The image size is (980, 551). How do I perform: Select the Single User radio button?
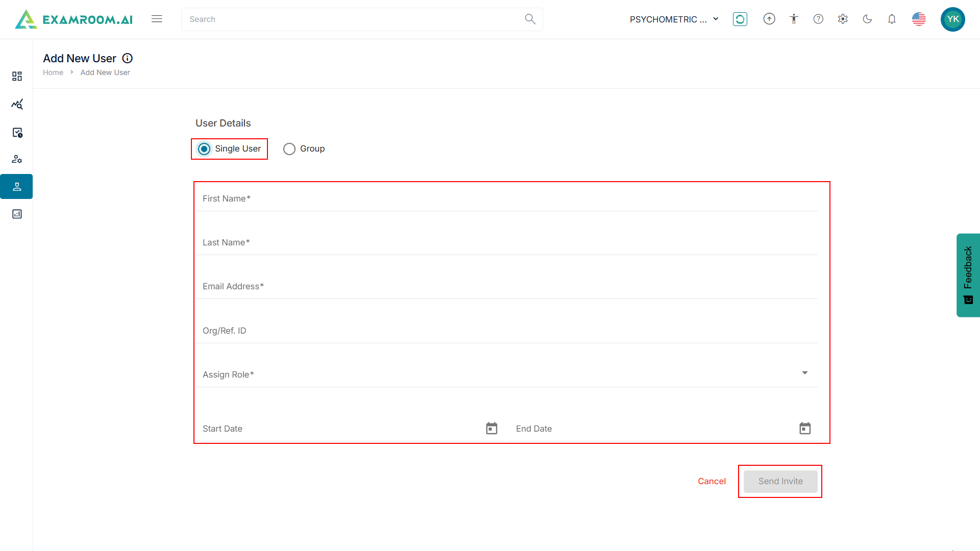204,149
